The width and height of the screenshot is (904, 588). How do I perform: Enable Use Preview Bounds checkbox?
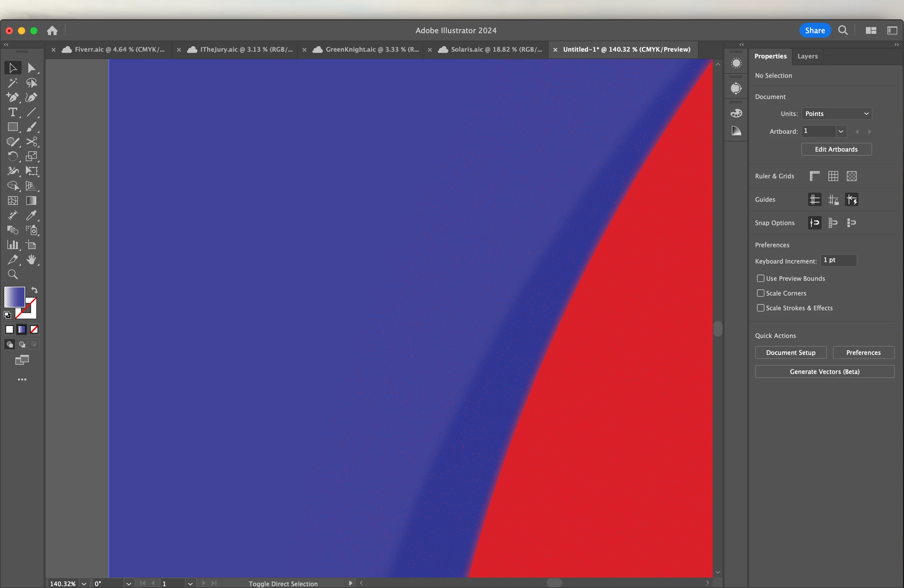coord(760,278)
